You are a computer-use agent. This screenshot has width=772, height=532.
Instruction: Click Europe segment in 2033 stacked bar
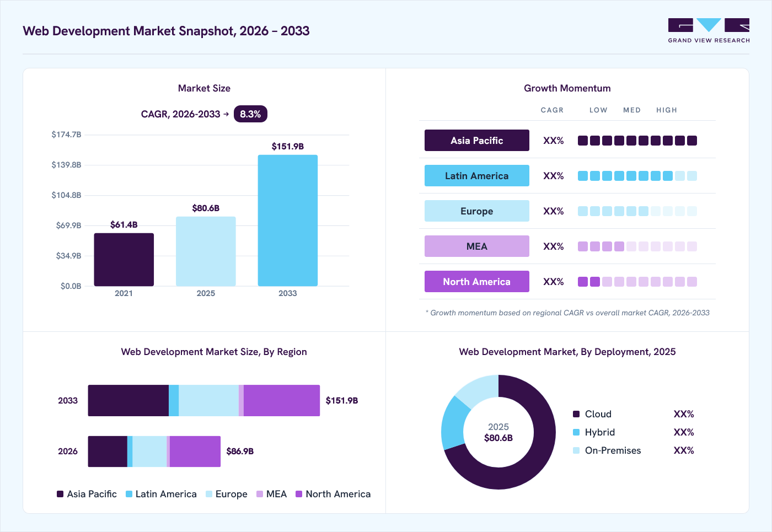[209, 401]
